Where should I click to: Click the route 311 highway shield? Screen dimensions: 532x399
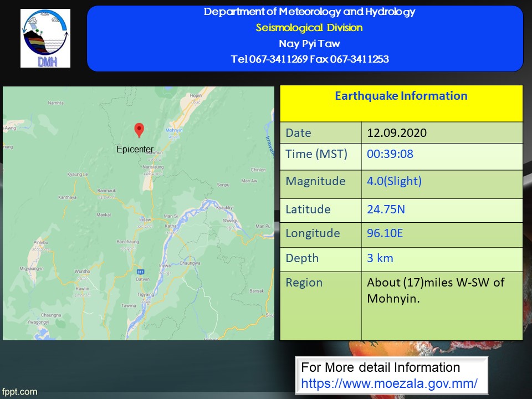[140, 272]
